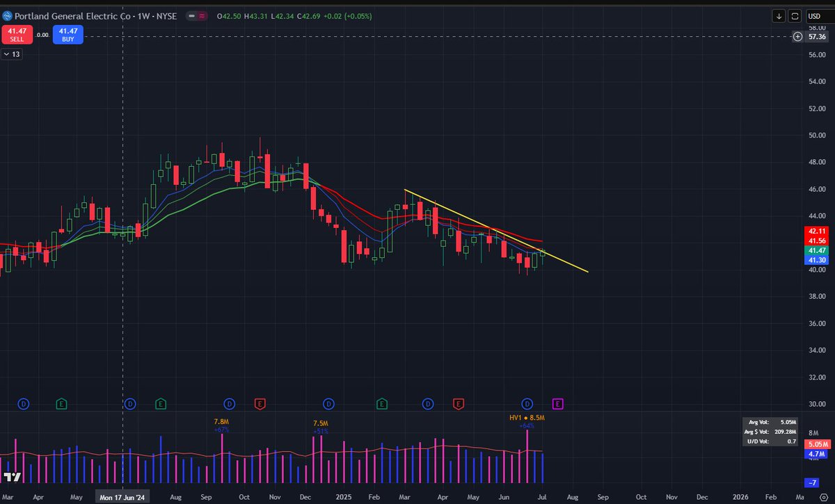Screen dimensions: 835x504
Task: Click the green earnings E marker near late April 2024
Action: point(61,403)
